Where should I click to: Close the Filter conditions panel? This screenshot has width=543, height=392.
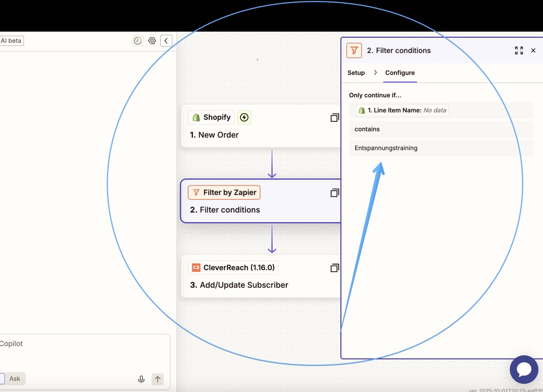[533, 50]
